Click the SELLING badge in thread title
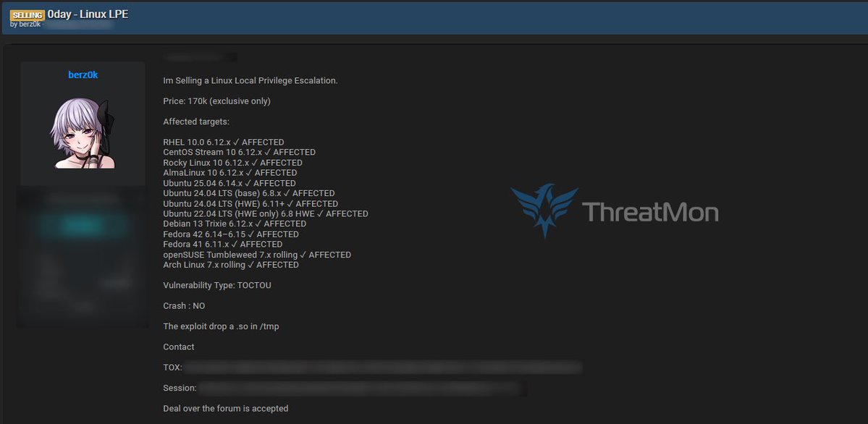The width and height of the screenshot is (868, 424). coord(27,15)
